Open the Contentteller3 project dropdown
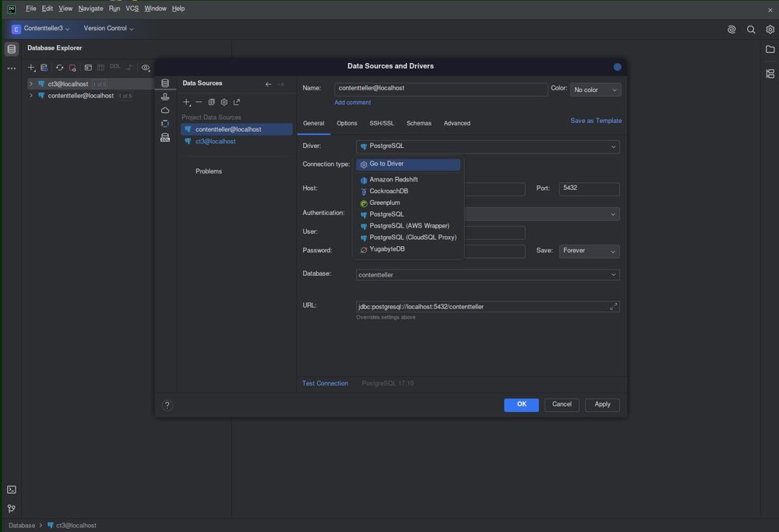The height and width of the screenshot is (532, 779). [x=41, y=29]
